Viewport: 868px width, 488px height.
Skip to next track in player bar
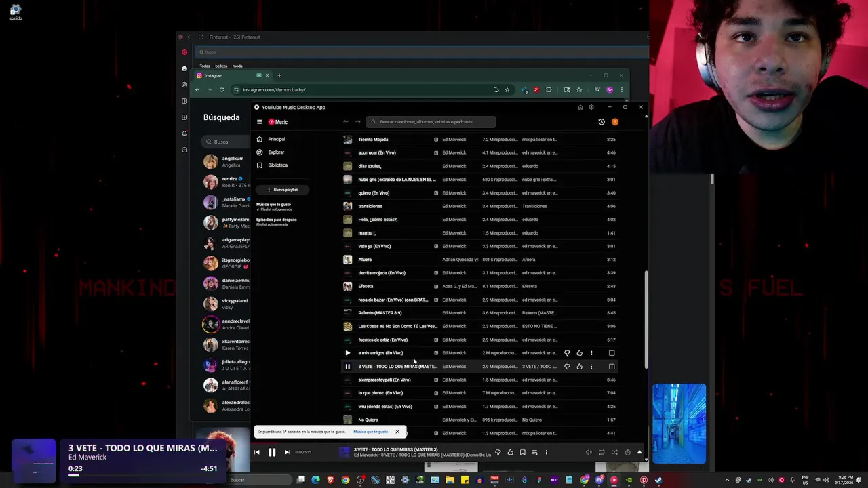click(x=287, y=452)
